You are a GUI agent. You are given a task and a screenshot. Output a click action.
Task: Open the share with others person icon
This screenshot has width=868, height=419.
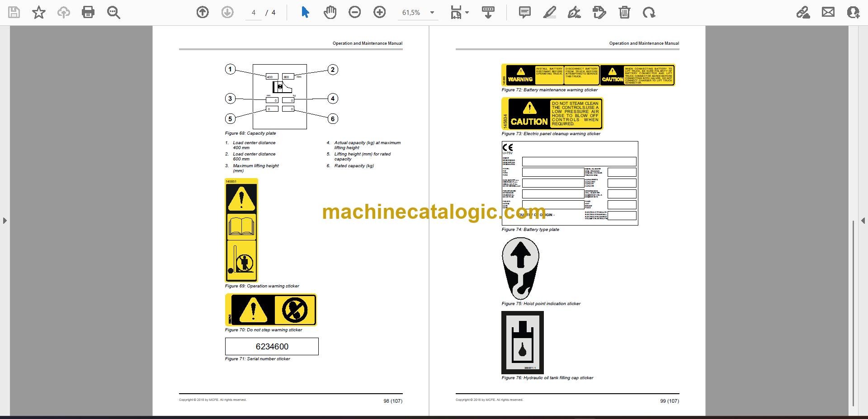coord(853,13)
